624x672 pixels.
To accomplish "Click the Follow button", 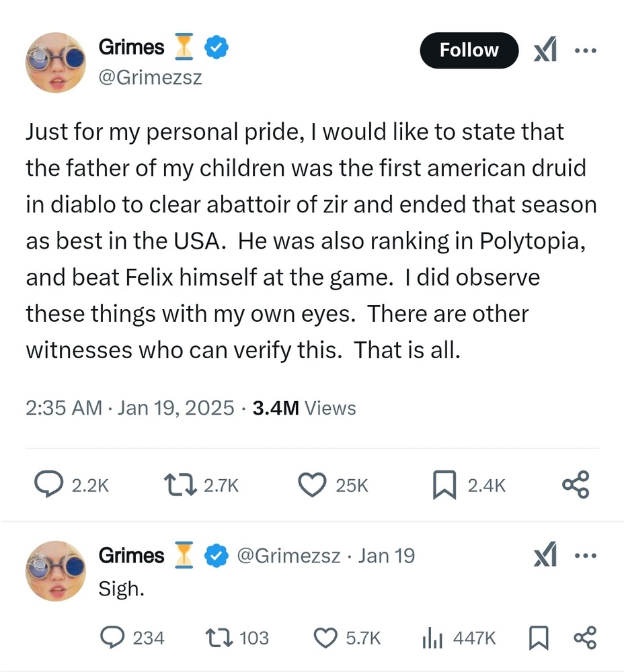I will (469, 50).
